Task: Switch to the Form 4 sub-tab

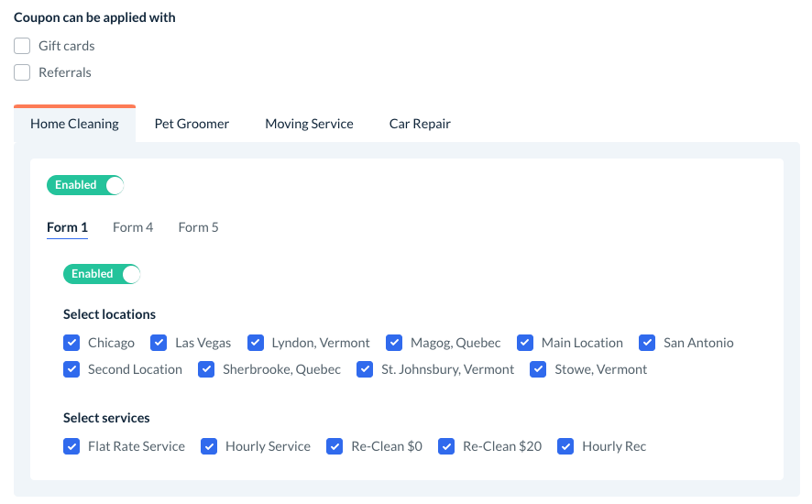Action: [133, 227]
